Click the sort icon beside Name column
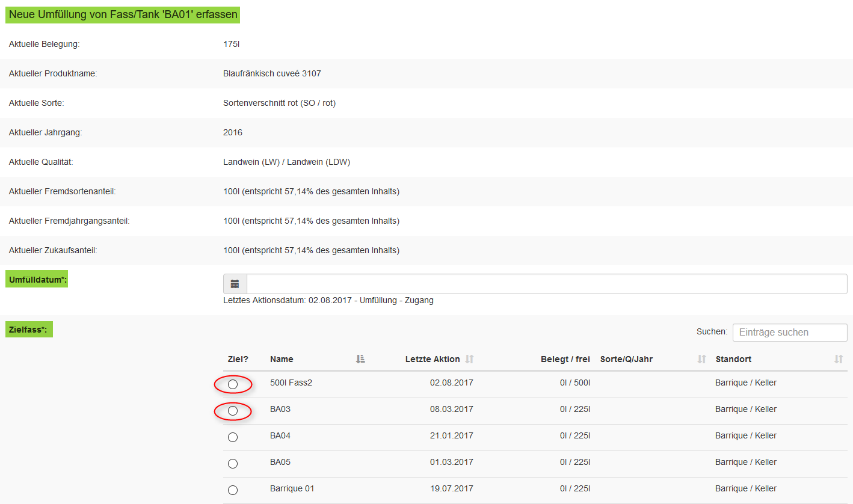 coord(360,359)
